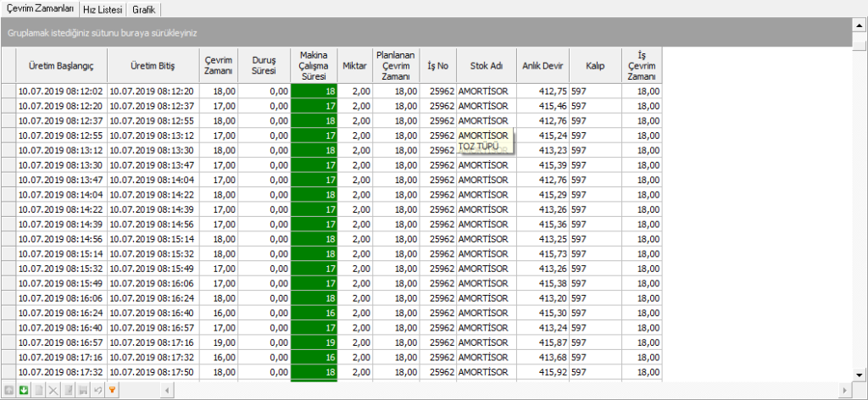
Task: Click the edit record icon in navigator
Action: click(68, 390)
